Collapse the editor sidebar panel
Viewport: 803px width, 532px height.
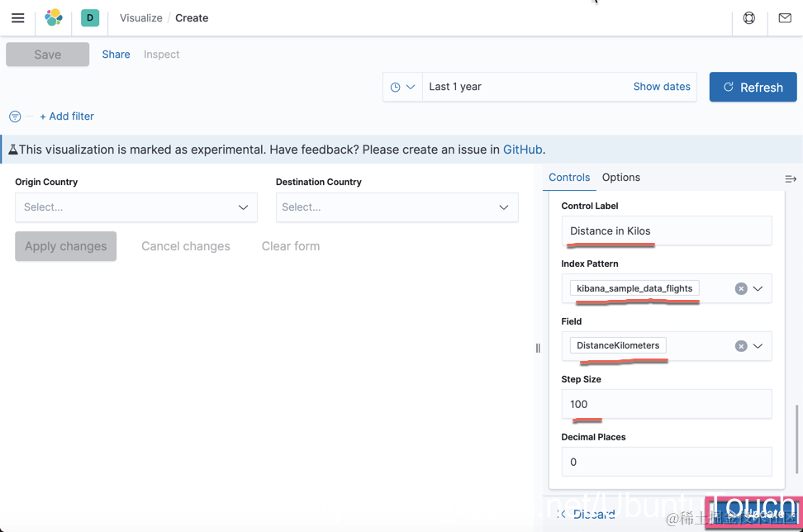[791, 178]
